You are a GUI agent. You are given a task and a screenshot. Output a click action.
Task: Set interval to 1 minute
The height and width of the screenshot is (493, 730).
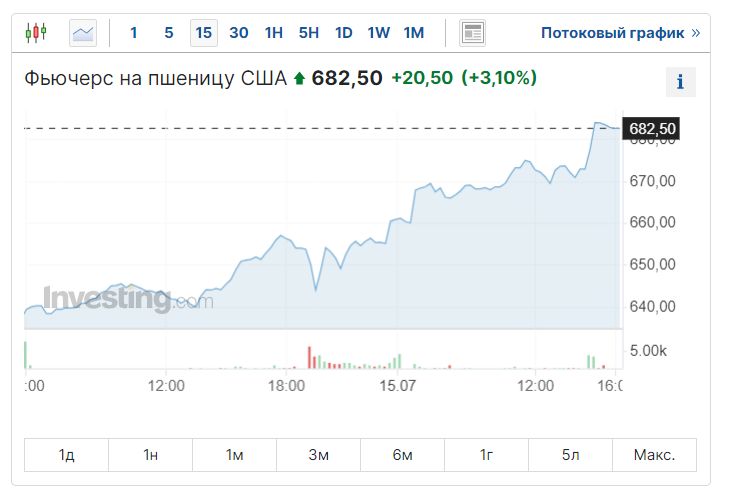pyautogui.click(x=134, y=33)
